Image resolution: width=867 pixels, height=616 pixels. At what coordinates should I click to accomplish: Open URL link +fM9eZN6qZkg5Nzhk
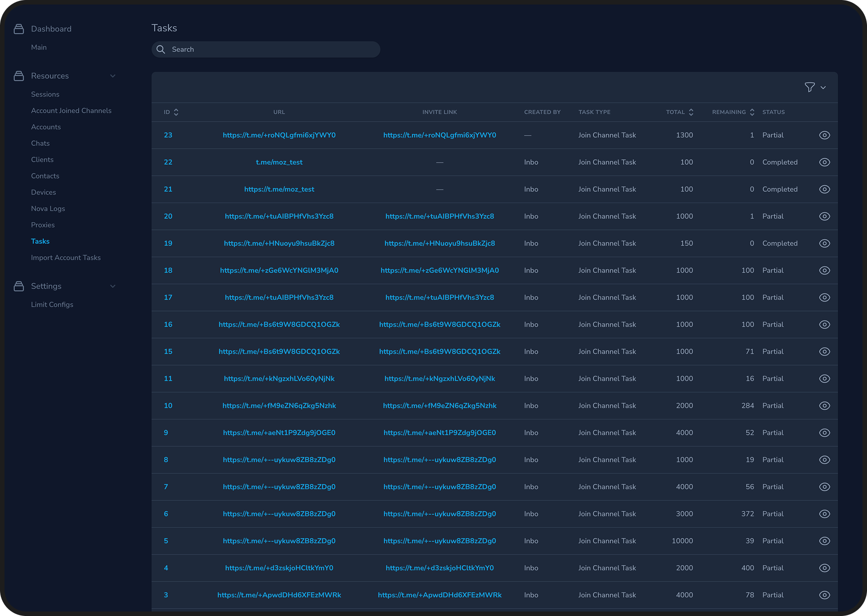(x=279, y=406)
